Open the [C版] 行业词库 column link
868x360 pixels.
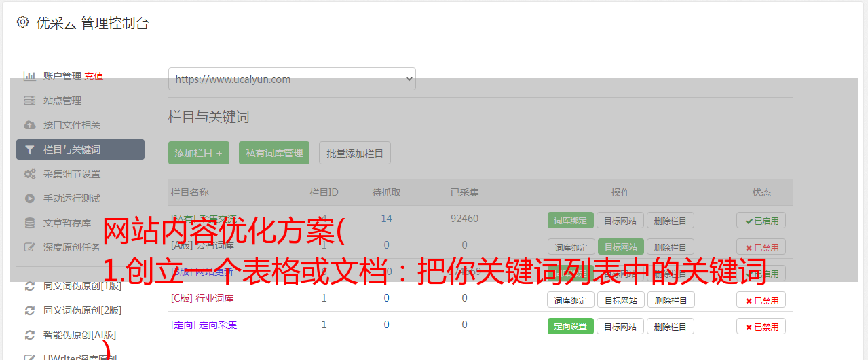pos(202,298)
